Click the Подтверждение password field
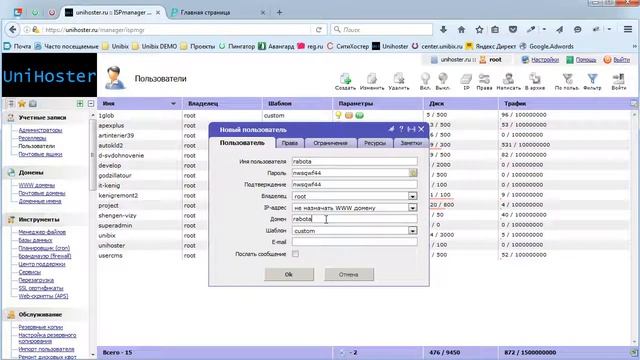The height and width of the screenshot is (360, 640). (355, 184)
